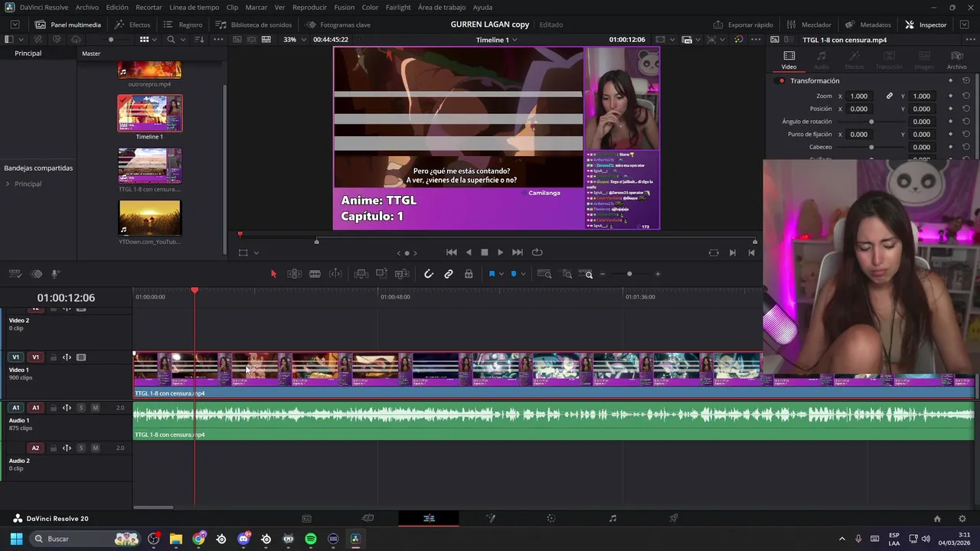
Task: Open the marker color dropdown arrow
Action: 523,274
